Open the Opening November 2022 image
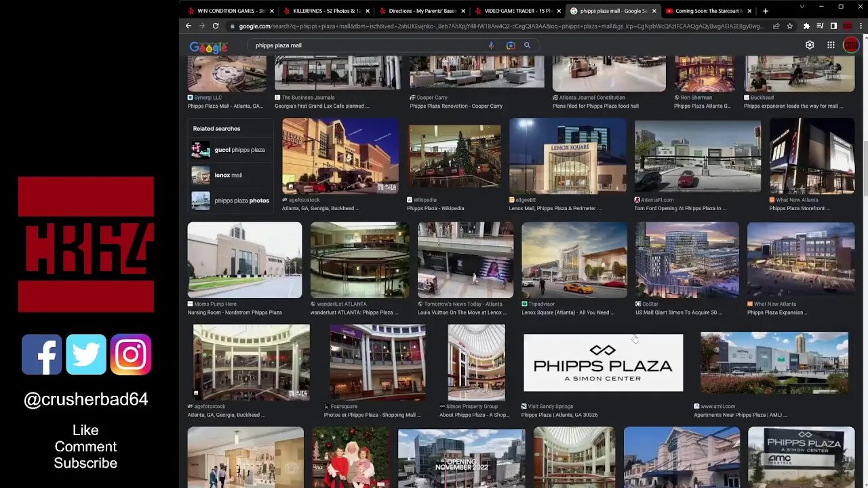Viewport: 868px width, 488px height. point(462,457)
